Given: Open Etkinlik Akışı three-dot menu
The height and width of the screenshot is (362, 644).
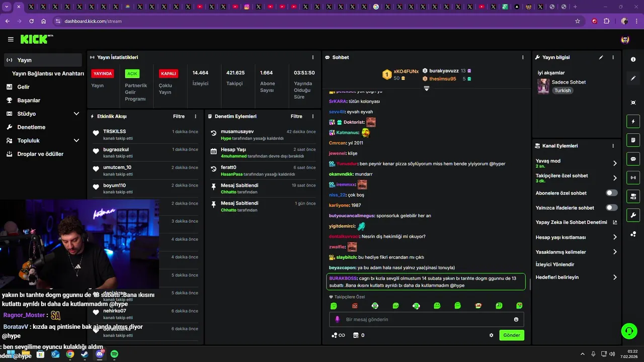Looking at the screenshot, I should coord(196,116).
